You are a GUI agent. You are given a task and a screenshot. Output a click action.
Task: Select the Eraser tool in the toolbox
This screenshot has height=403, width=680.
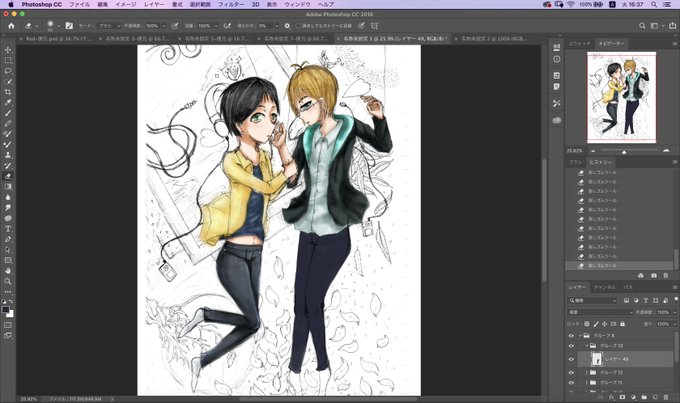click(x=8, y=176)
